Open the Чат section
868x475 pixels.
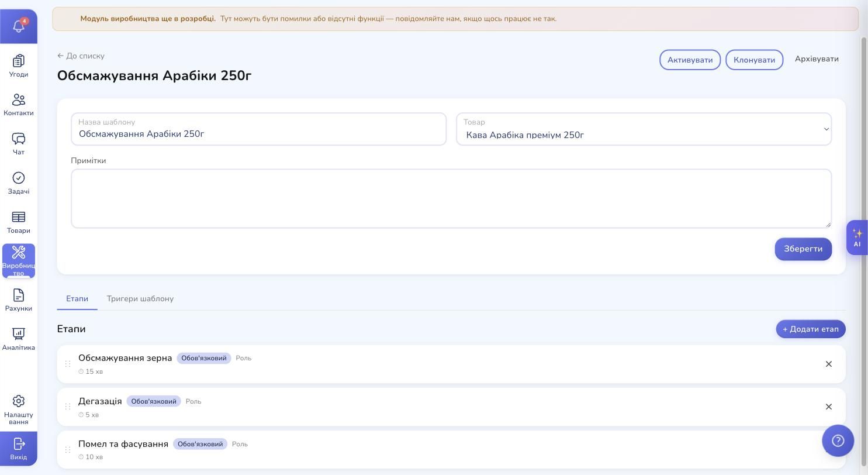[19, 144]
